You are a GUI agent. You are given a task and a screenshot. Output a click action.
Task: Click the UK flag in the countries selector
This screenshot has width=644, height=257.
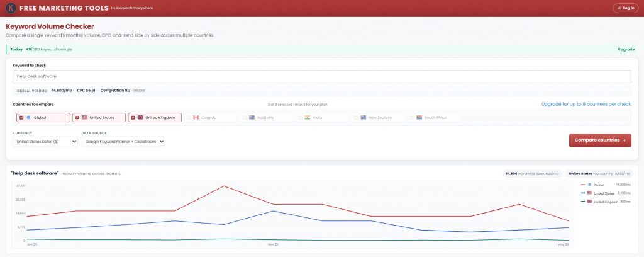point(140,118)
